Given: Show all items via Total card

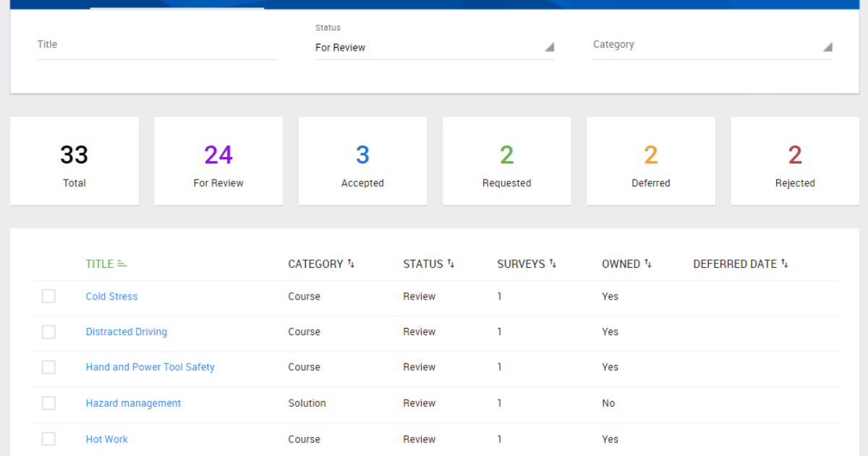Looking at the screenshot, I should (x=75, y=161).
